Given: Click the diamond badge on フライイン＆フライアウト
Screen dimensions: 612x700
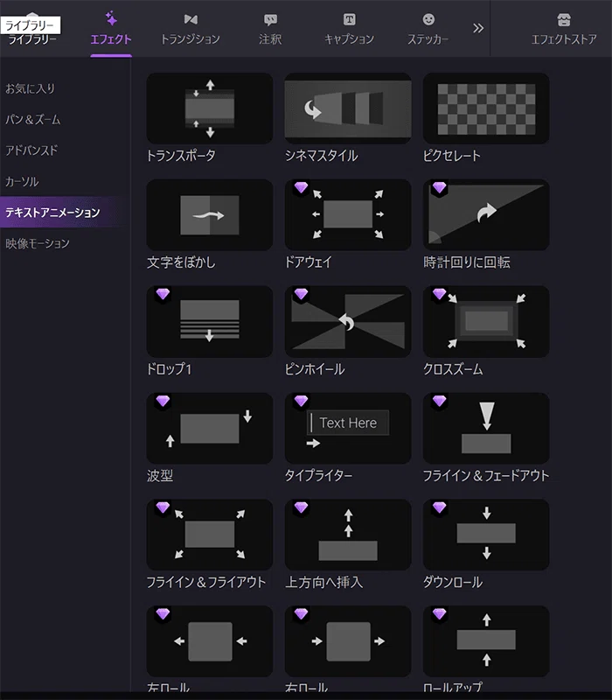Looking at the screenshot, I should tap(163, 507).
